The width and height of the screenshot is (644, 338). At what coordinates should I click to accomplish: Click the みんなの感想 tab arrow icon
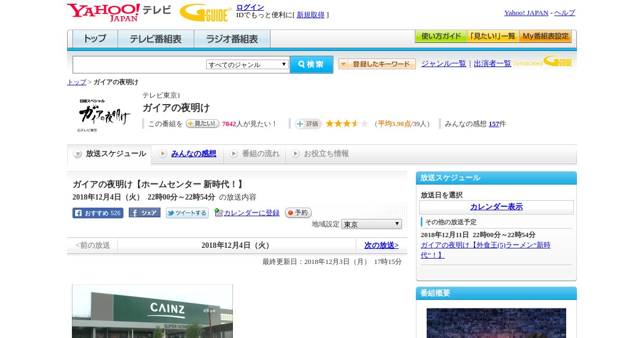click(163, 154)
